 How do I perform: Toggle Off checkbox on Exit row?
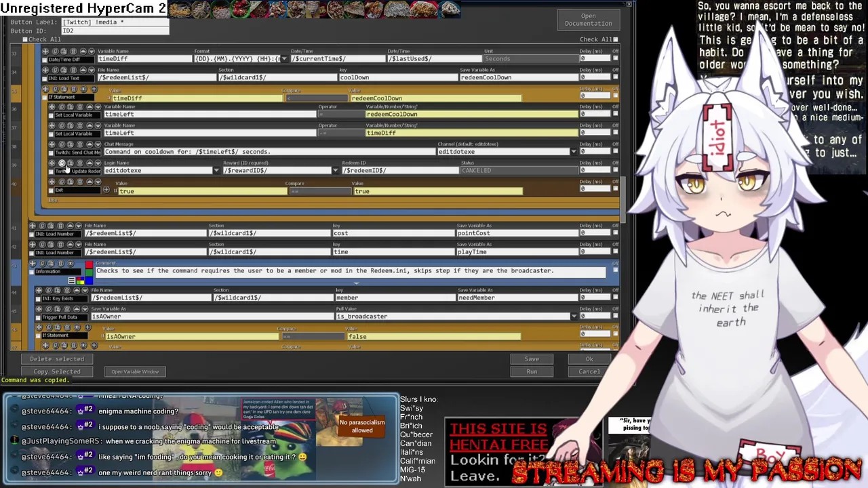[616, 189]
